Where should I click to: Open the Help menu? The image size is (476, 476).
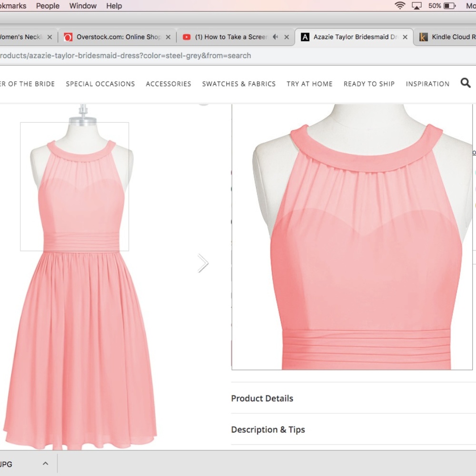pyautogui.click(x=114, y=6)
